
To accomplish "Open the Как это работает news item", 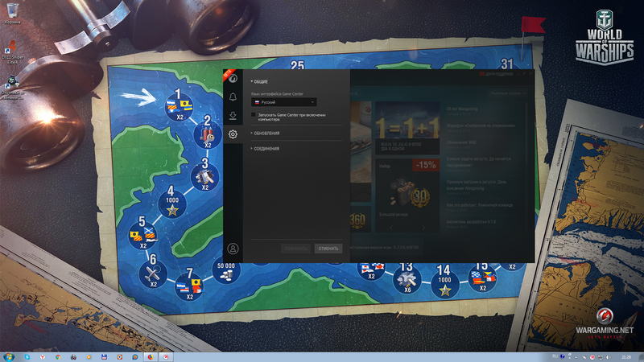I will coord(479,205).
